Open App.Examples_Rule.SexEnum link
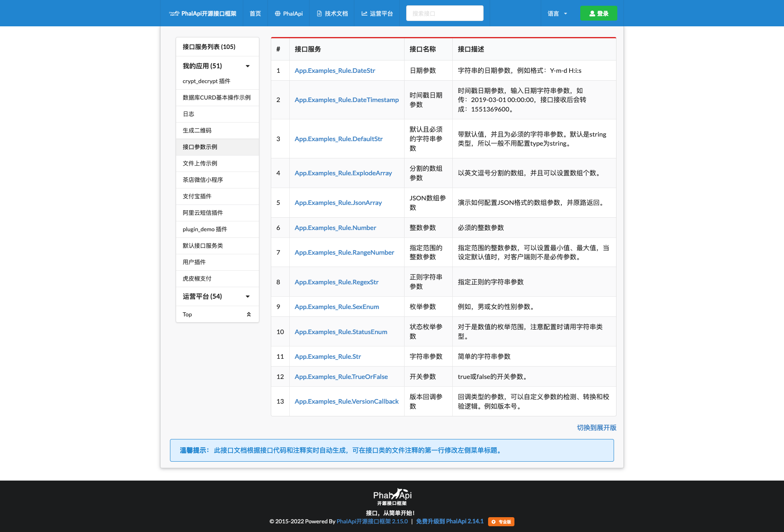Viewport: 784px width, 532px height. pos(337,307)
